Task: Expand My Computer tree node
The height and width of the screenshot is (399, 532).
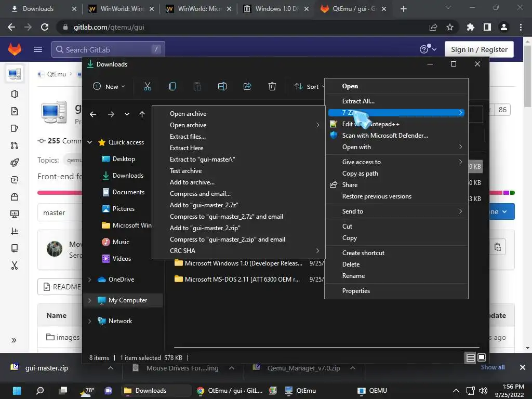Action: point(90,300)
